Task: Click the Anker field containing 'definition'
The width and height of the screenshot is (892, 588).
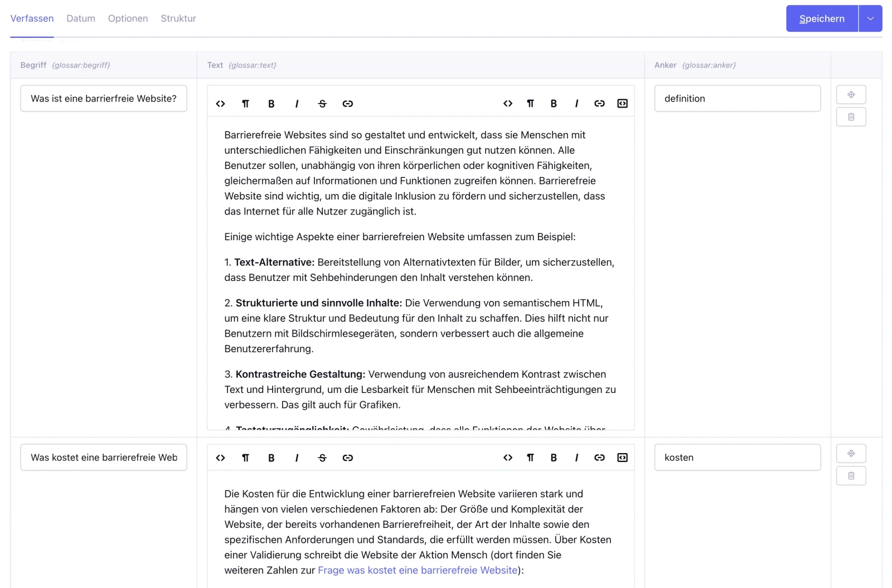Action: click(737, 99)
